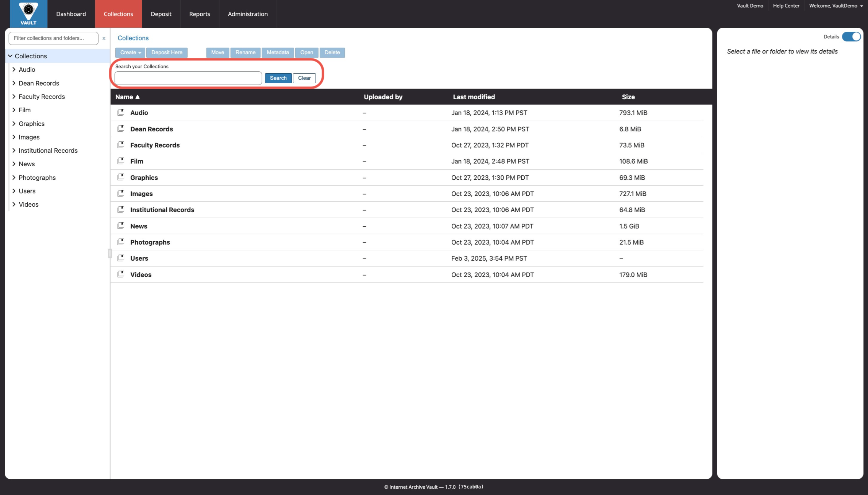Select the Collections nav tab
The height and width of the screenshot is (495, 868).
(x=118, y=14)
